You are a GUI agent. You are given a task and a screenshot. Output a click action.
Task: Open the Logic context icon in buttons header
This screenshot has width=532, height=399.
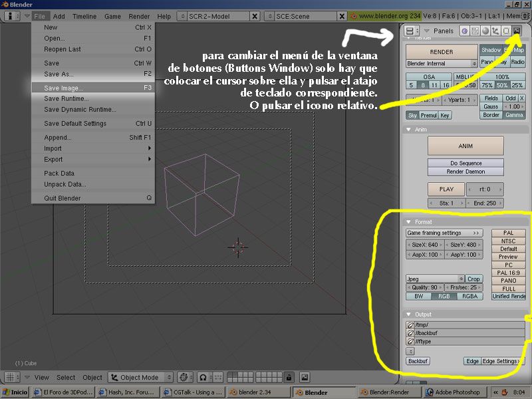[464, 31]
